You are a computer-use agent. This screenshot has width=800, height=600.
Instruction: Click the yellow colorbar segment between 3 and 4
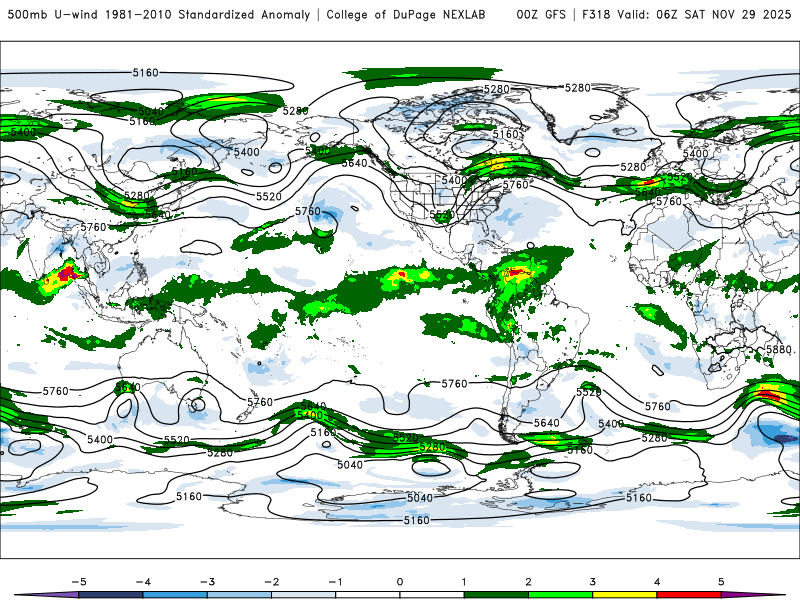[x=624, y=595]
